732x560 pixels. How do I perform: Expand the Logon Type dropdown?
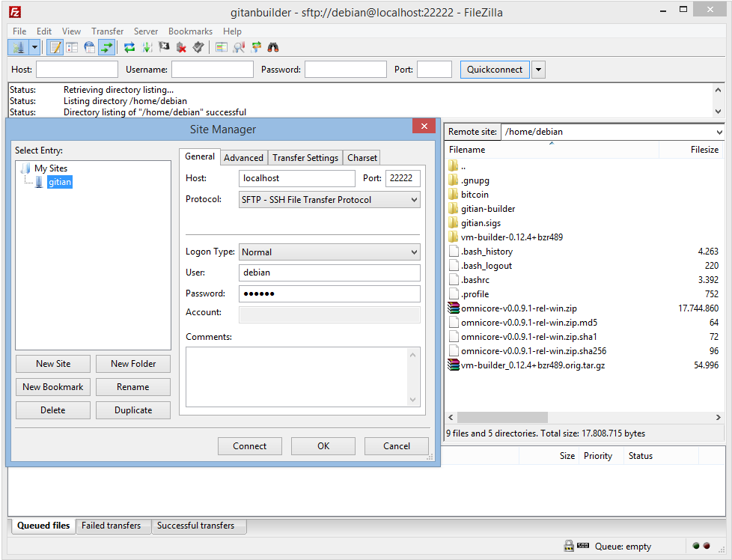[414, 252]
